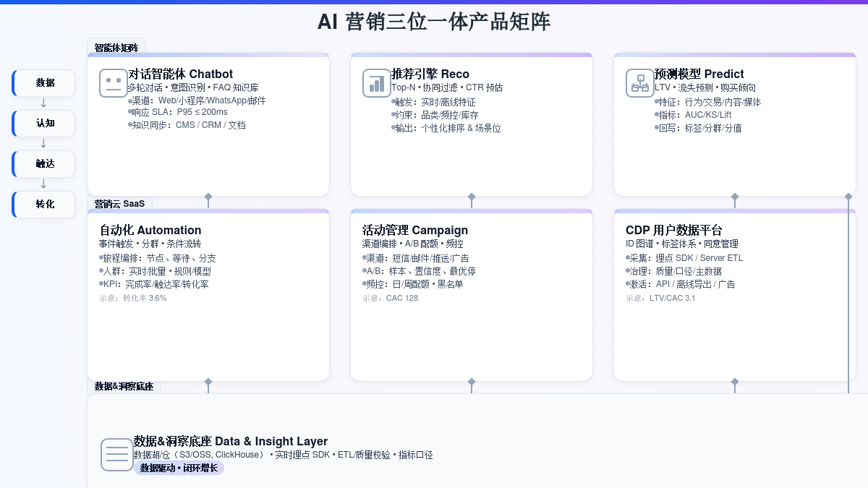The width and height of the screenshot is (868, 488).
Task: Click diamond connector below the CDP card
Action: [x=735, y=382]
